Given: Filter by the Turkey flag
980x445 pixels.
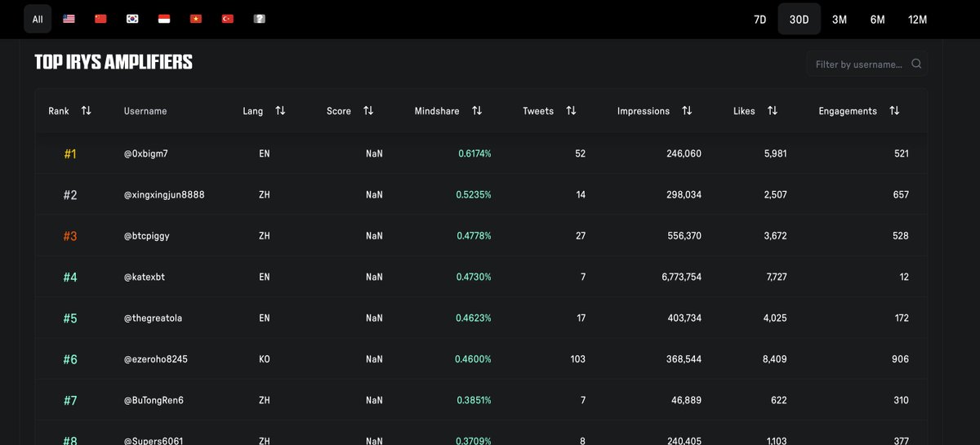Looking at the screenshot, I should pyautogui.click(x=228, y=19).
